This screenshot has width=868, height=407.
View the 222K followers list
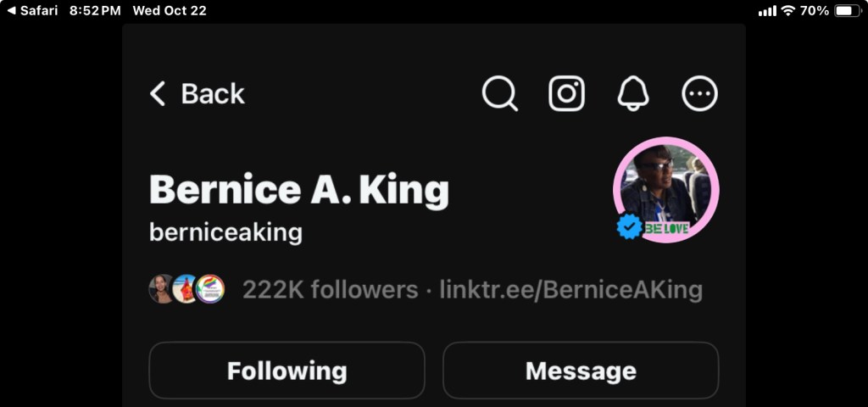(x=330, y=290)
